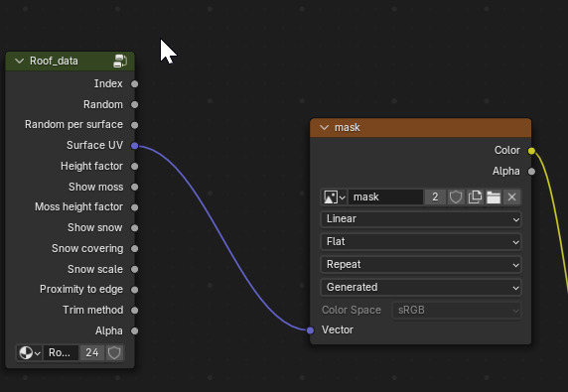Screen dimensions: 568x392
Task: Toggle fake user for the mask image
Action: 456,197
